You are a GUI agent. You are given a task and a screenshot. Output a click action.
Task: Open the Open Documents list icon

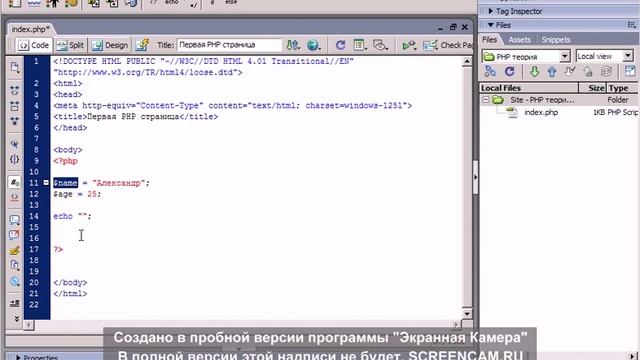pyautogui.click(x=15, y=67)
